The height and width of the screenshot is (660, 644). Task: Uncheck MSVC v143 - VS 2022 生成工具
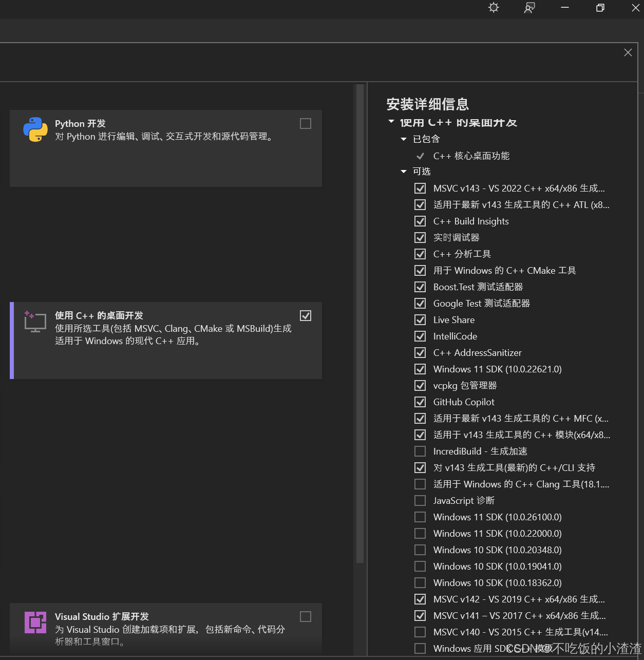click(420, 188)
